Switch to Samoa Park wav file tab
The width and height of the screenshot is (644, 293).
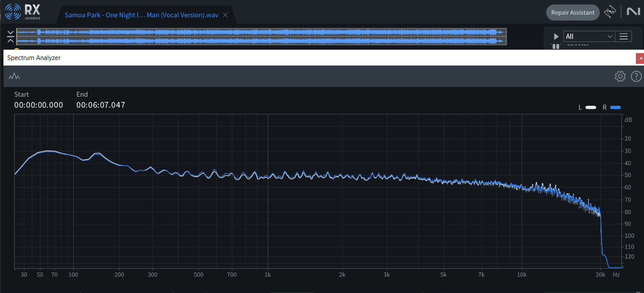pos(141,15)
